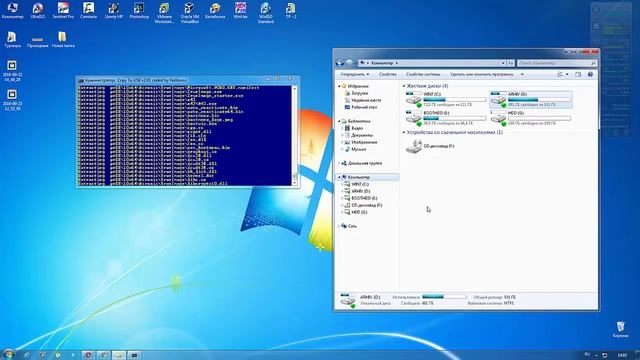Screen dimensions: 640x360
Task: Open the VMware Workstation desktop shortcut
Action: (x=164, y=12)
